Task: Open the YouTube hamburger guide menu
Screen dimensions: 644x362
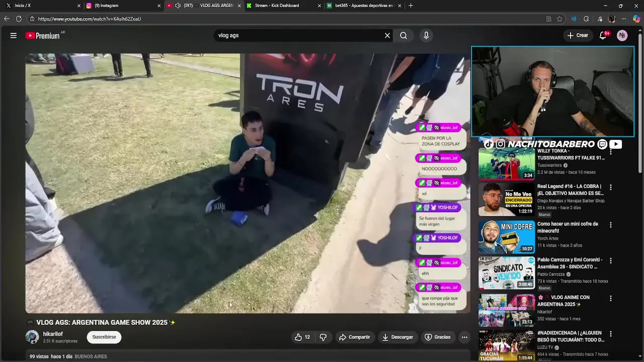Action: point(14,36)
